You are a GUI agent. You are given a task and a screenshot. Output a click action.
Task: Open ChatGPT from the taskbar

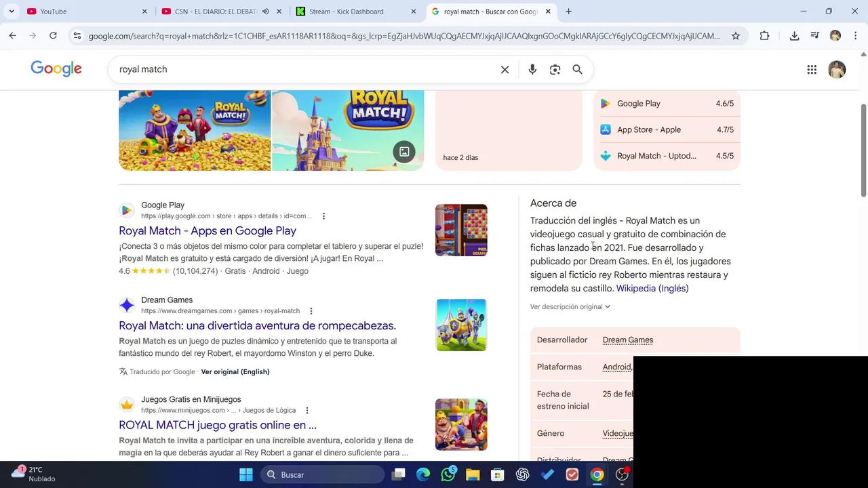click(x=522, y=474)
